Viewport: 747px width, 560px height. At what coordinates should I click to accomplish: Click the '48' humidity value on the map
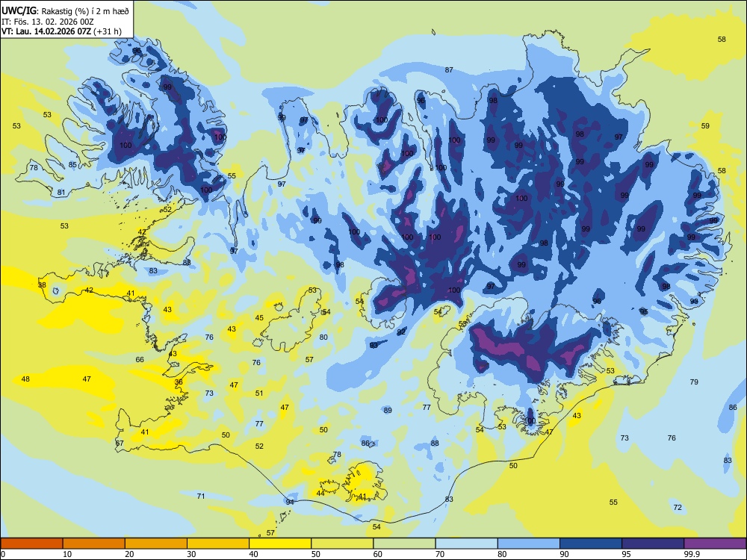click(25, 379)
